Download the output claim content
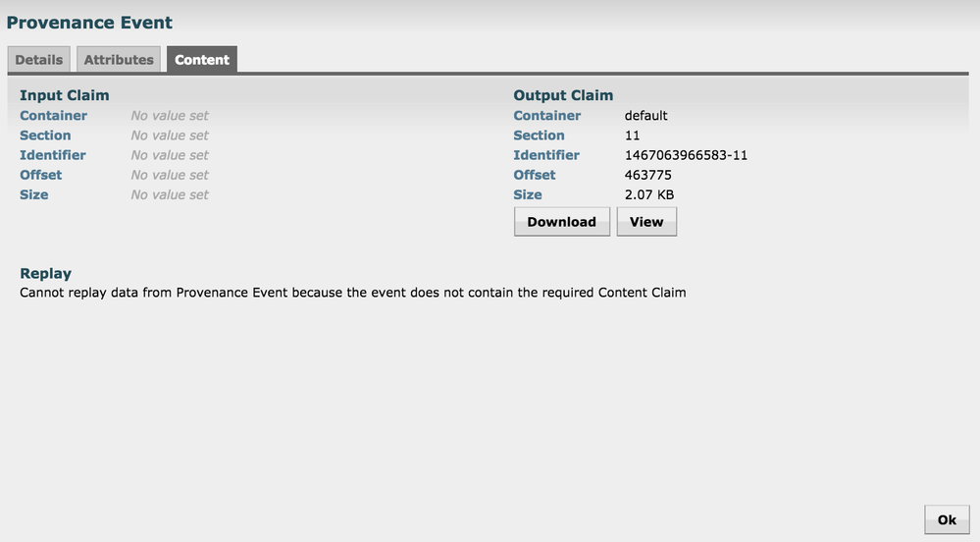The image size is (980, 542). coord(561,222)
